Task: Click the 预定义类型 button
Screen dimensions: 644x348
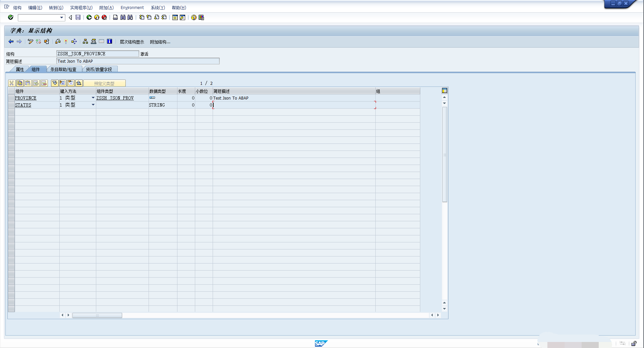Action: [104, 83]
